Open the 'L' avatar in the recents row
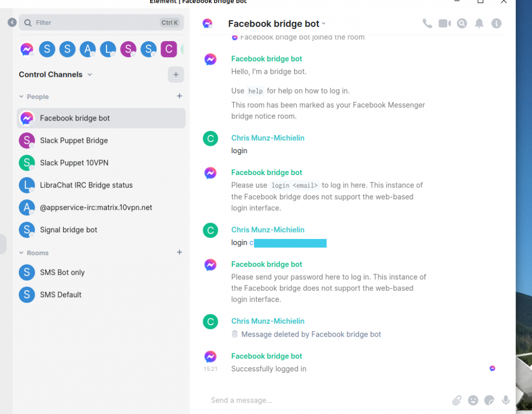Image resolution: width=532 pixels, height=414 pixels. point(108,49)
